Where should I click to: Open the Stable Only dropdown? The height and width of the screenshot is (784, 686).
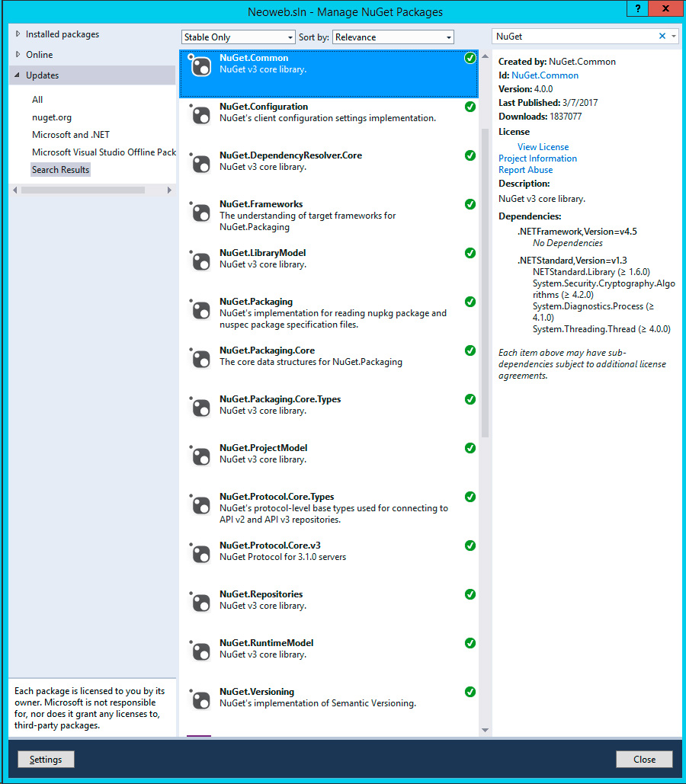(x=238, y=37)
